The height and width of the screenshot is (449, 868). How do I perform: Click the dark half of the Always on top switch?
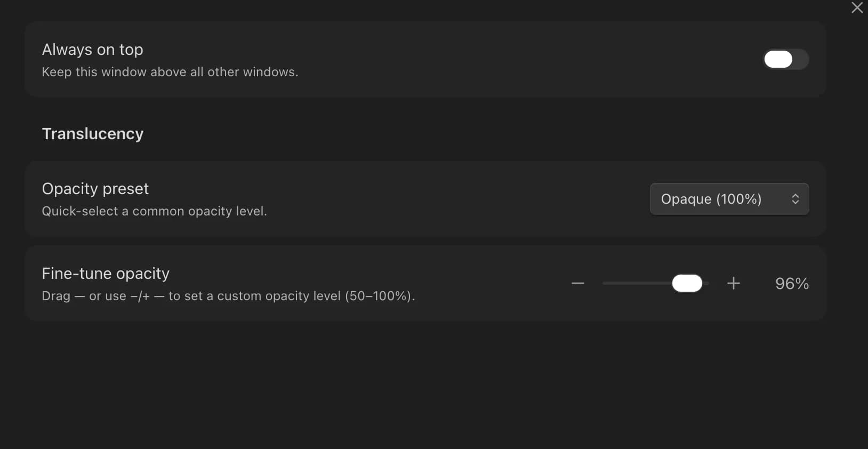(x=801, y=59)
